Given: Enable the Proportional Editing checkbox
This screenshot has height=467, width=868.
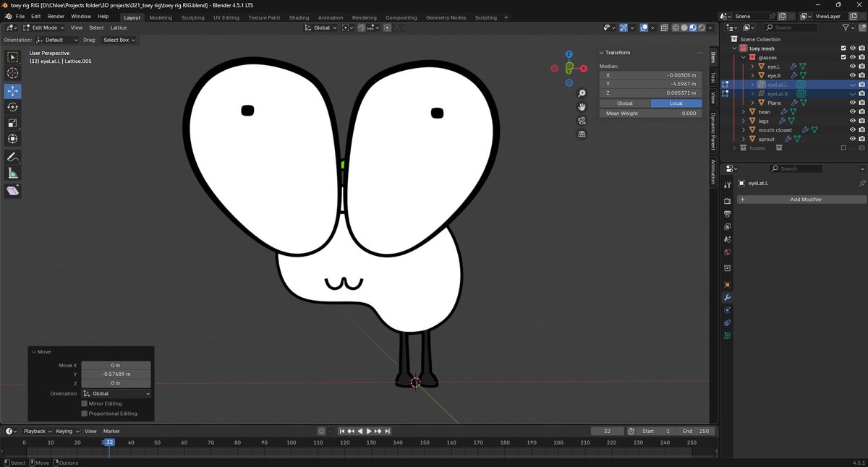Looking at the screenshot, I should click(x=85, y=414).
